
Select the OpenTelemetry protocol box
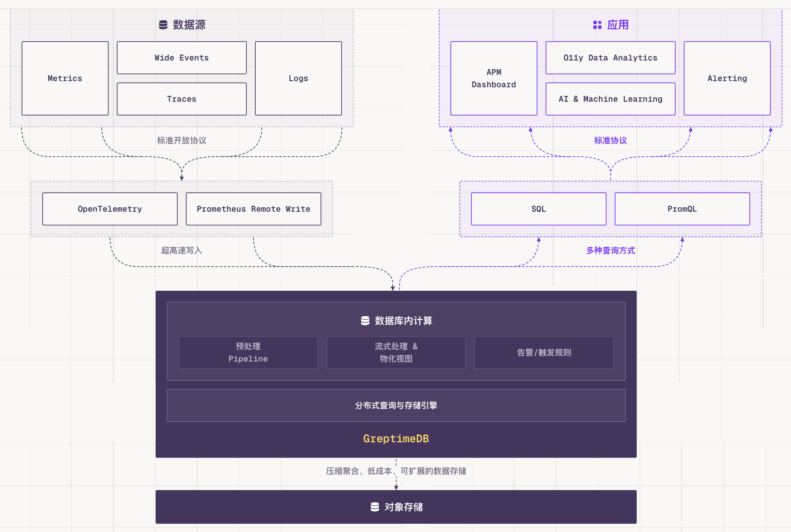(x=110, y=209)
